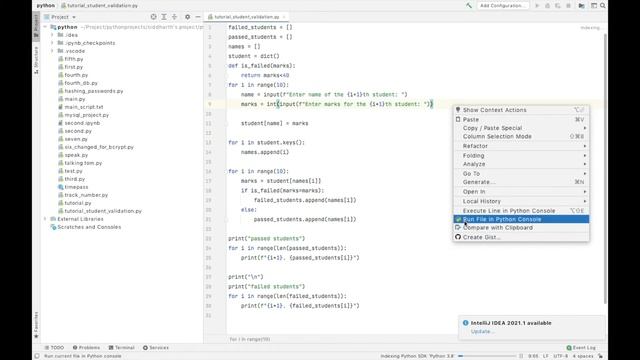Click the UTF-8 encoding status entry
The height and width of the screenshot is (360, 640).
[x=560, y=356]
